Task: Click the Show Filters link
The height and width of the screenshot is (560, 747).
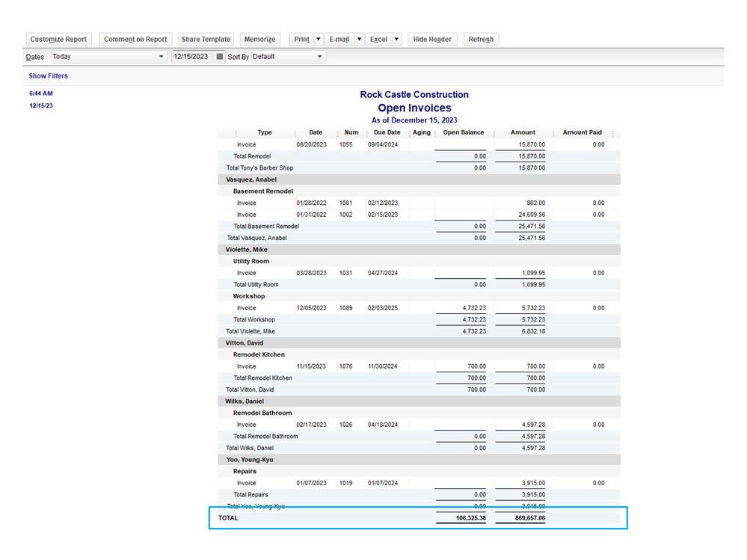Action: coord(48,76)
